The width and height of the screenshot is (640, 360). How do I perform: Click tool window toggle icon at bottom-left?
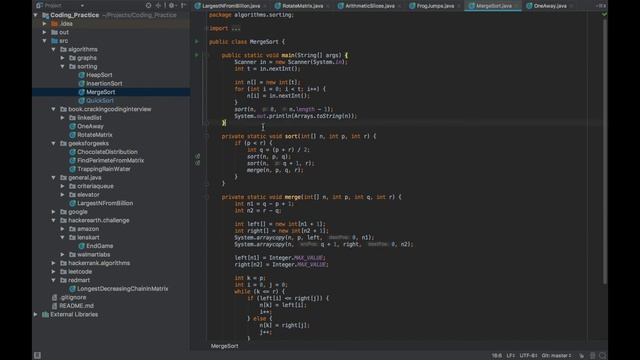(x=37, y=355)
